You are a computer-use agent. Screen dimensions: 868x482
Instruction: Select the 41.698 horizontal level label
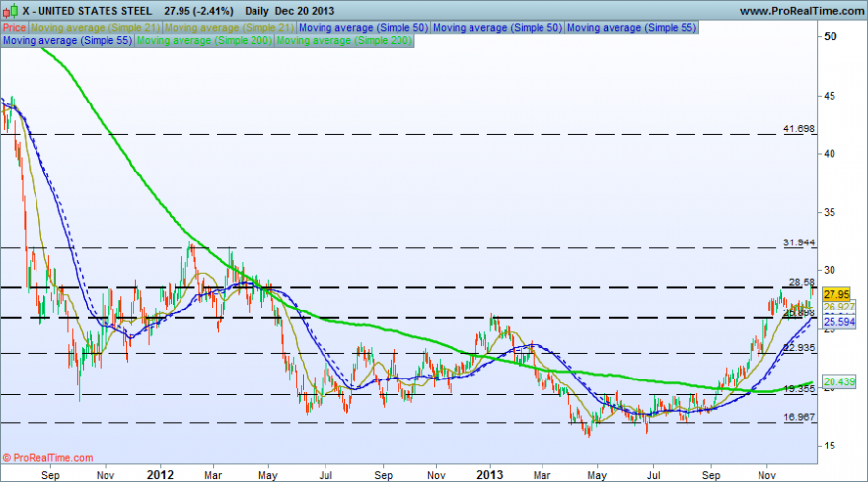pyautogui.click(x=799, y=129)
